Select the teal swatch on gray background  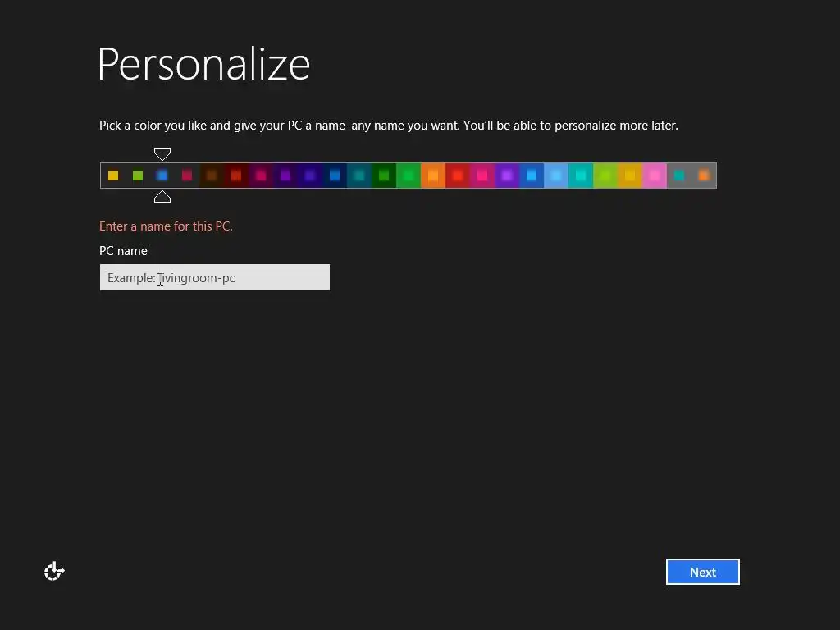(x=679, y=176)
